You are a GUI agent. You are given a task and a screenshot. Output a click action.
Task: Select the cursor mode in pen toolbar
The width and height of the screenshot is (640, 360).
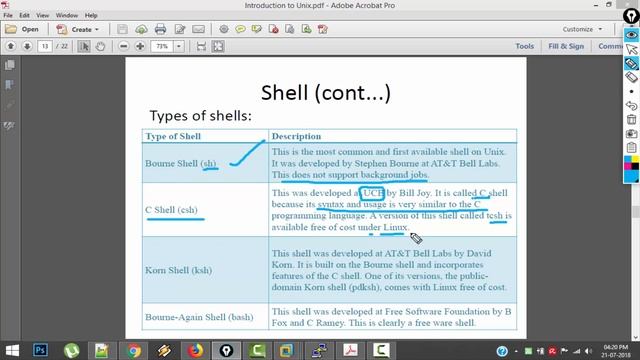pyautogui.click(x=631, y=49)
